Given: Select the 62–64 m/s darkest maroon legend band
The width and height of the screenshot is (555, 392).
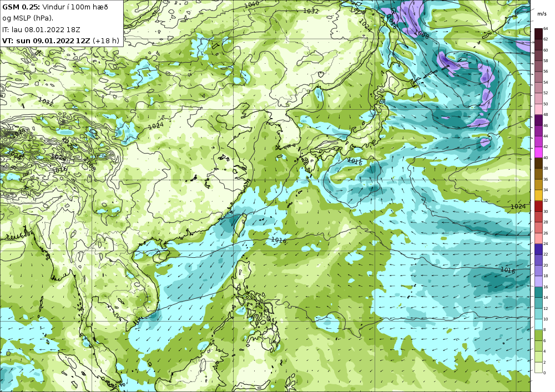Looking at the screenshot, I should tap(538, 34).
